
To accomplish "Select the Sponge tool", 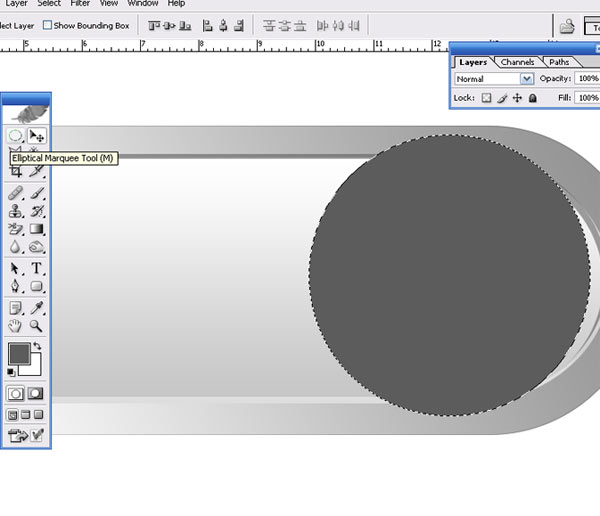I will [37, 247].
